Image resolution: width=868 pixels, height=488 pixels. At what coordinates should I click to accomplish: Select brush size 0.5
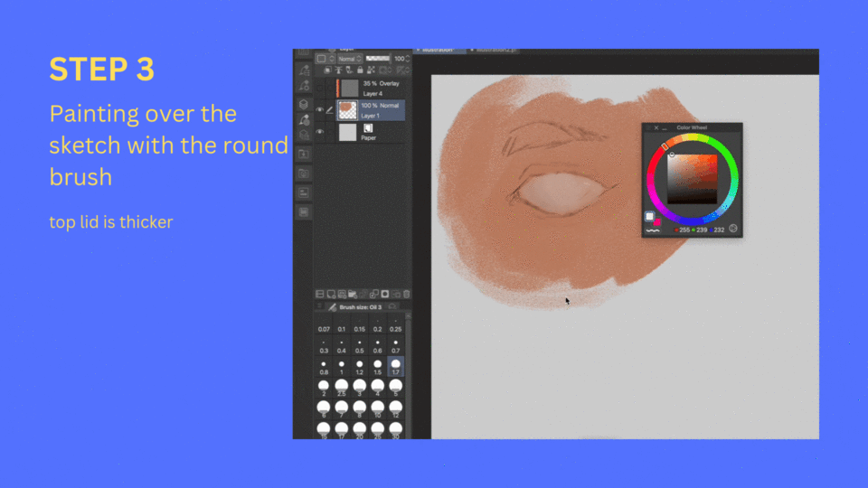(x=360, y=347)
